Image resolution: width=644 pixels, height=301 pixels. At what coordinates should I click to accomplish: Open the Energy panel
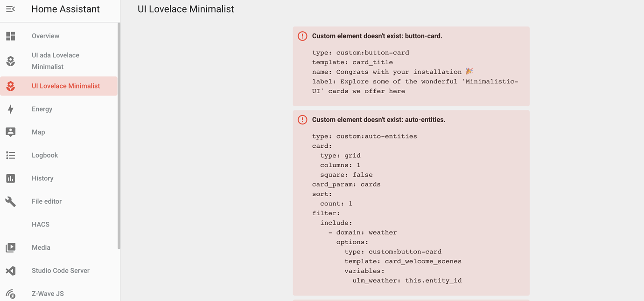tap(42, 109)
